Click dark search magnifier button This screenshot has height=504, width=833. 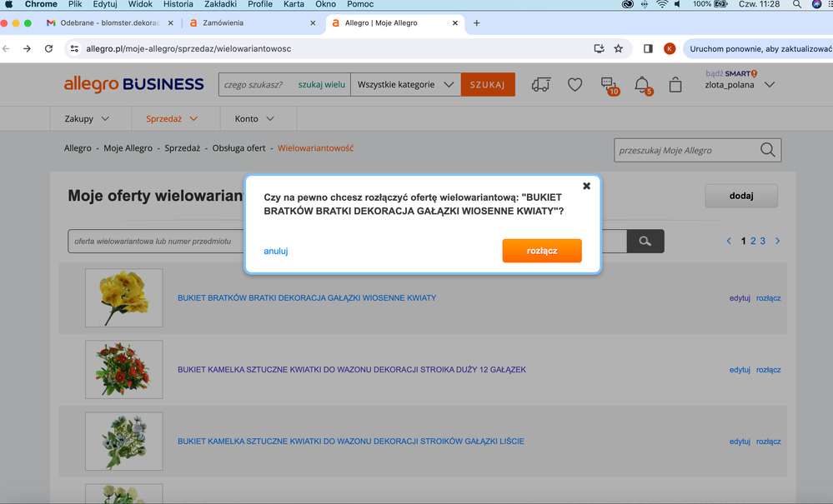[645, 241]
